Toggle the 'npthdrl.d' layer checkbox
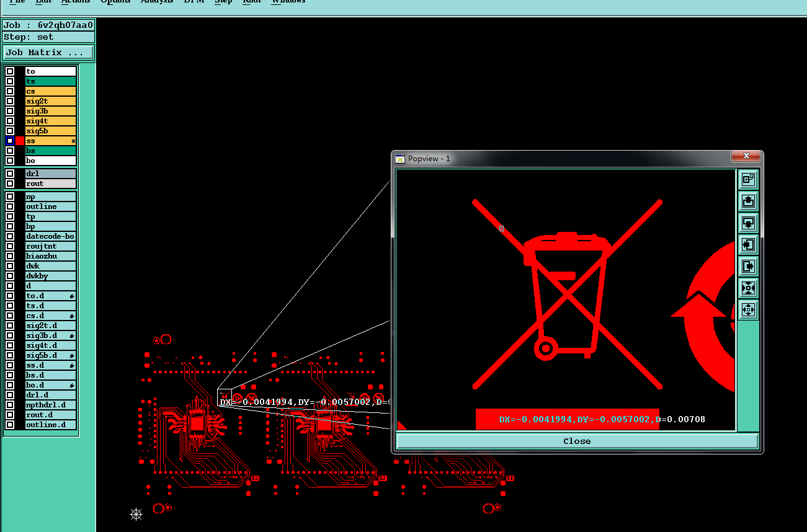Image resolution: width=807 pixels, height=532 pixels. 10,405
